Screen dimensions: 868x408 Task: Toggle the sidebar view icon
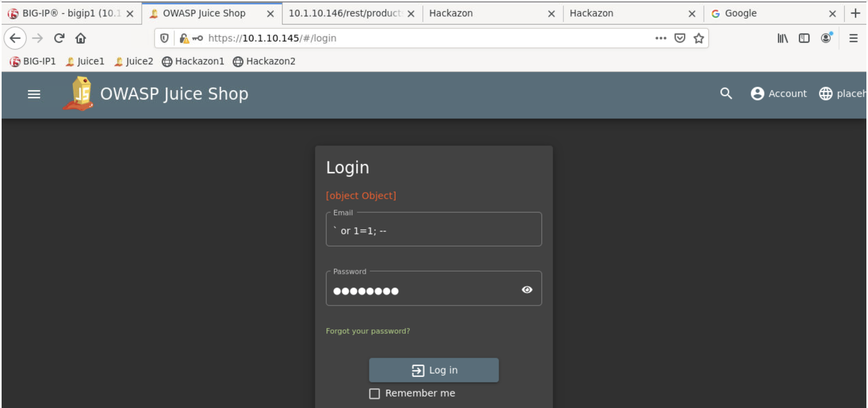pyautogui.click(x=804, y=38)
